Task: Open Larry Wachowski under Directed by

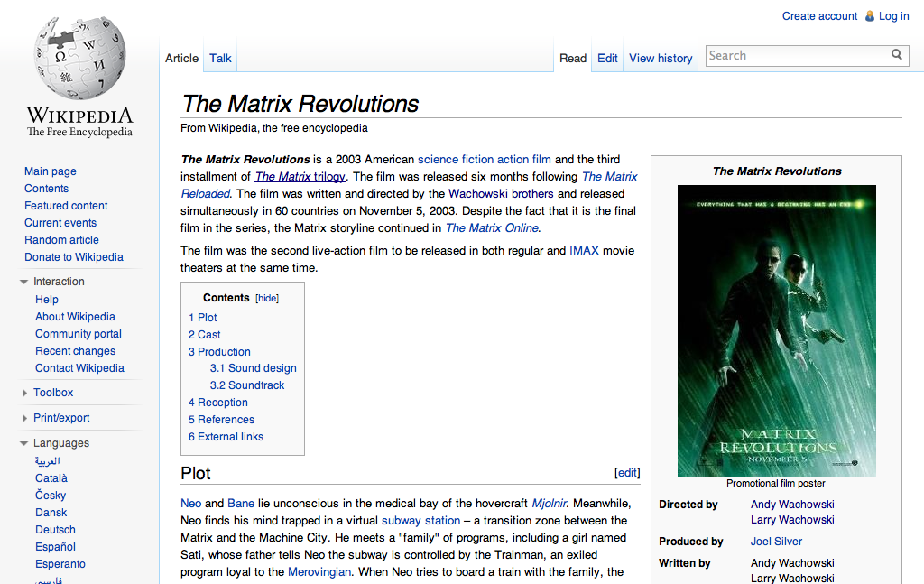Action: [792, 520]
